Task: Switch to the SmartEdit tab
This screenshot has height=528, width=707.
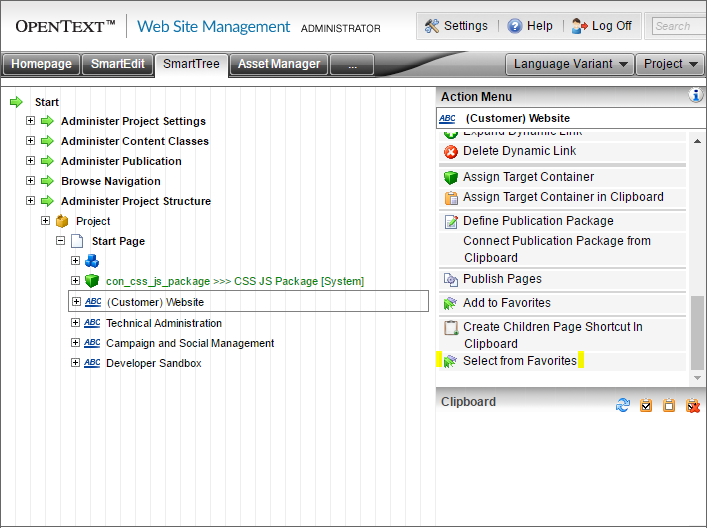Action: 118,64
